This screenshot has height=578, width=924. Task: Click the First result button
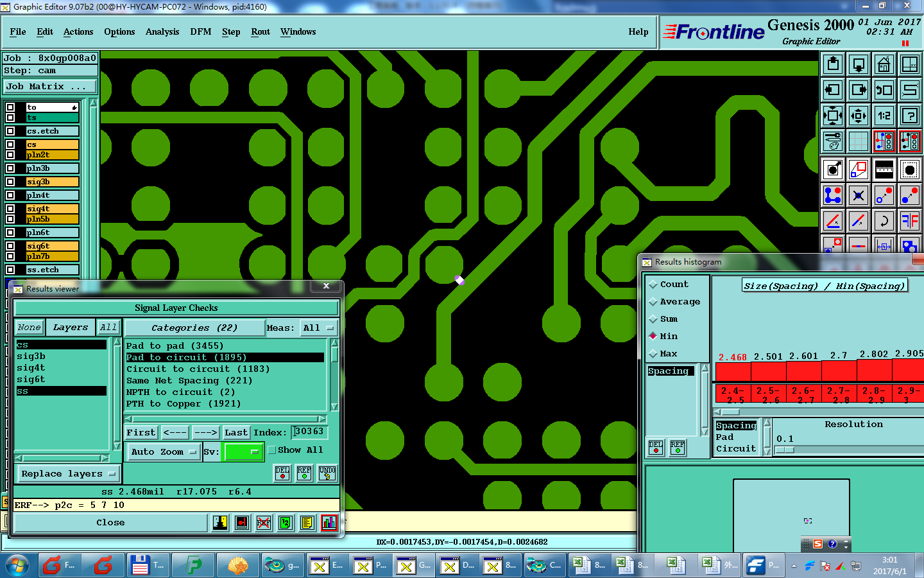[141, 433]
